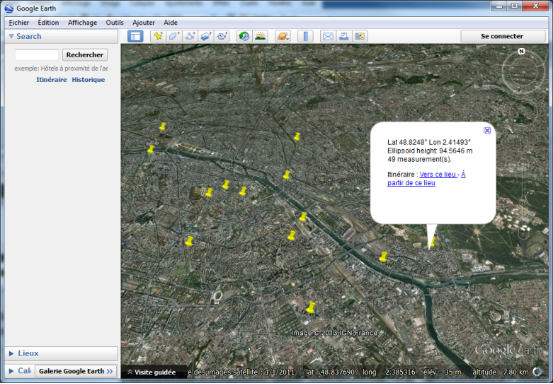Click the Google Earth title bar icon
Viewport: 553px width, 384px height.
pyautogui.click(x=9, y=8)
